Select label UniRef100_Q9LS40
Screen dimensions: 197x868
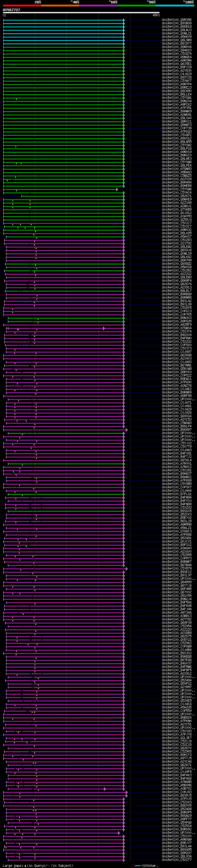(177, 118)
